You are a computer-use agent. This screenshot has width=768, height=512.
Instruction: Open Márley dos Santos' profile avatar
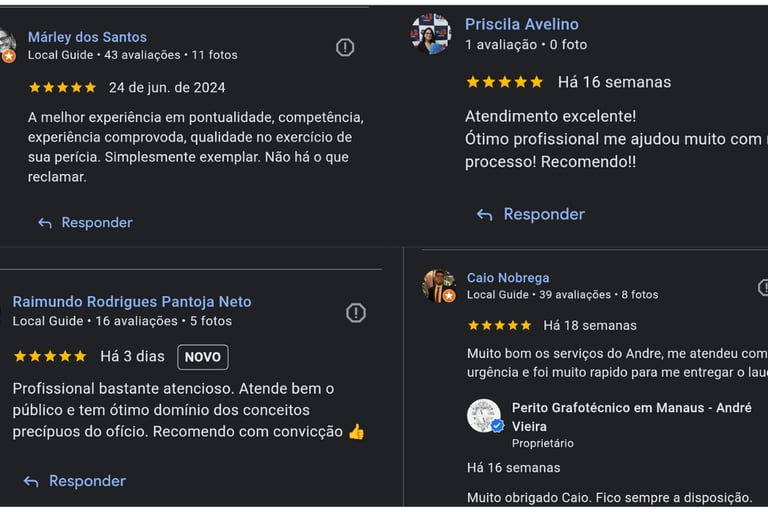(x=6, y=45)
